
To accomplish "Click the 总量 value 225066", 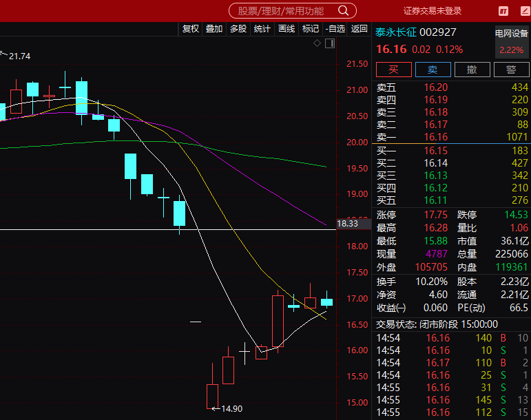I will click(x=511, y=254).
